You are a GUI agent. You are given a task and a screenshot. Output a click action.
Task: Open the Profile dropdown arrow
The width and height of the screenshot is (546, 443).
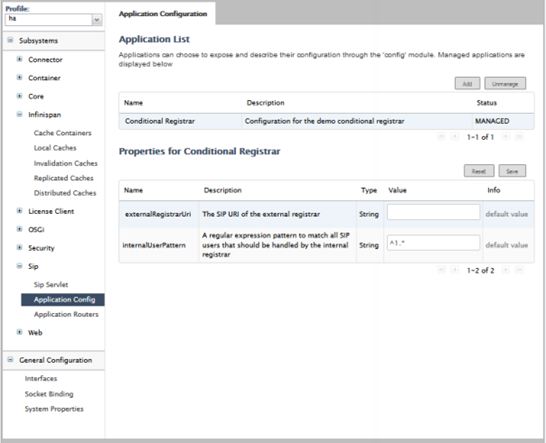(x=97, y=20)
